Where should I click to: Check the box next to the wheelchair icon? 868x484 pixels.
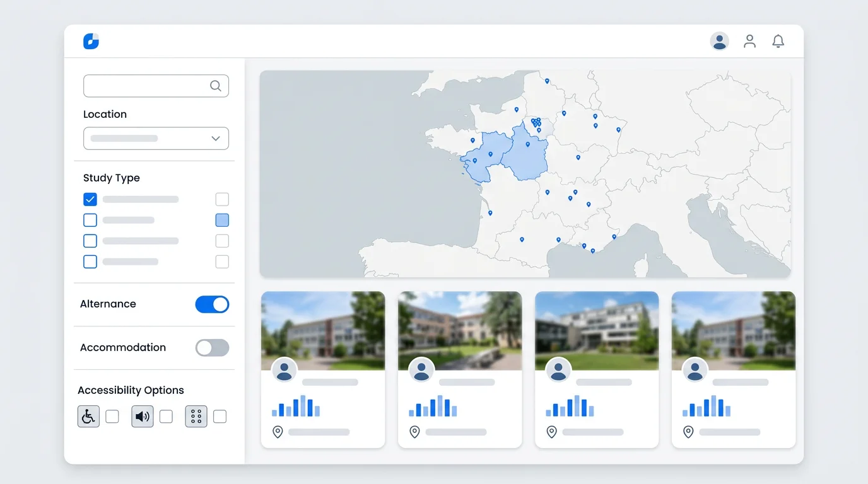click(112, 416)
